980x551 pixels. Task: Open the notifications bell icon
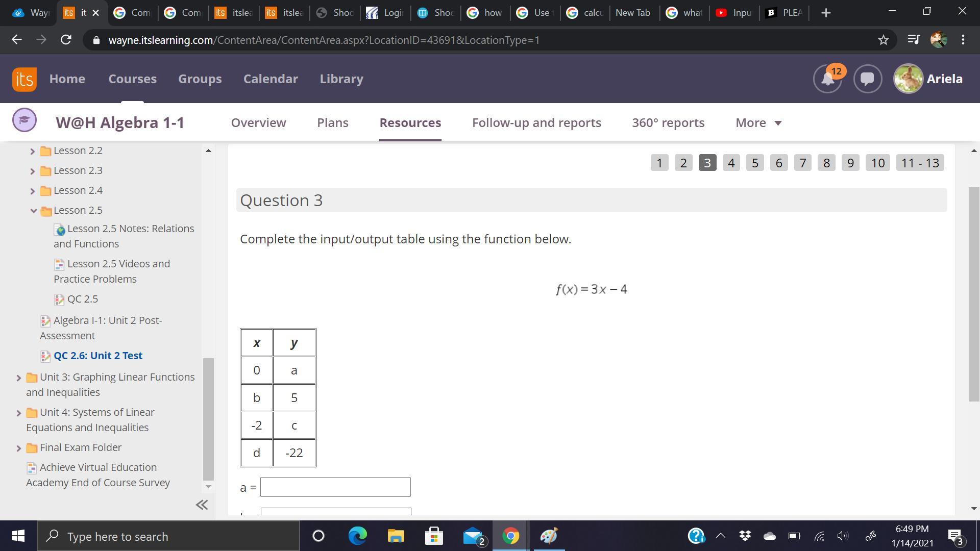pos(827,79)
